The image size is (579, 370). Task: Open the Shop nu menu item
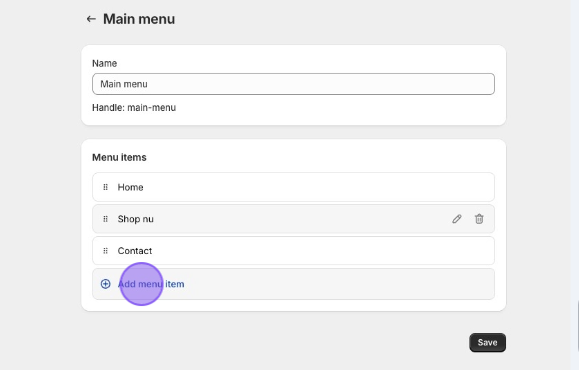point(293,219)
